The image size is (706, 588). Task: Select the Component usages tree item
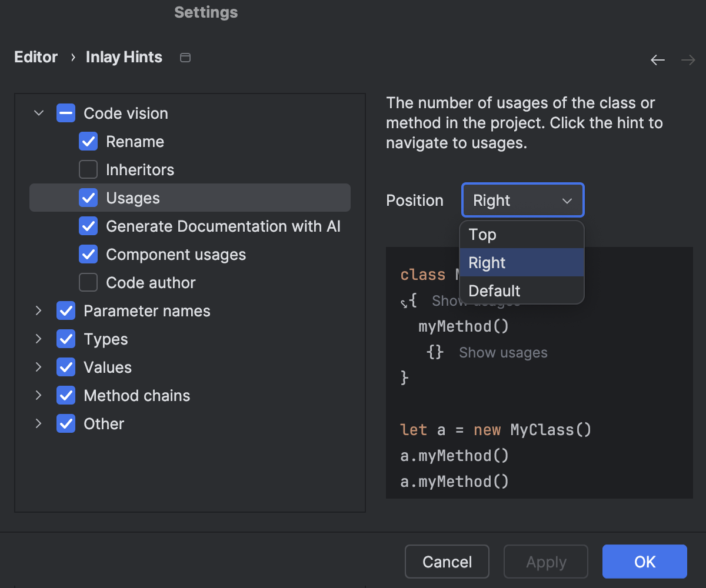click(176, 255)
